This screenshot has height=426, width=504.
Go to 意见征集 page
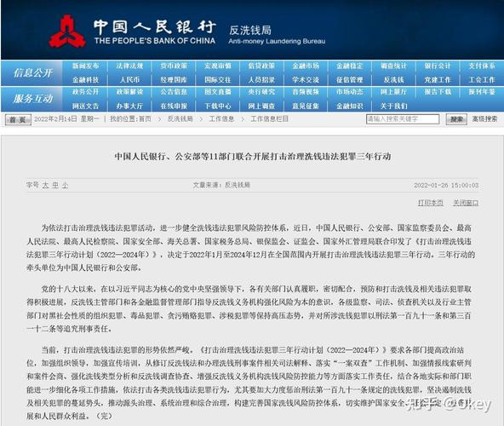coord(306,106)
